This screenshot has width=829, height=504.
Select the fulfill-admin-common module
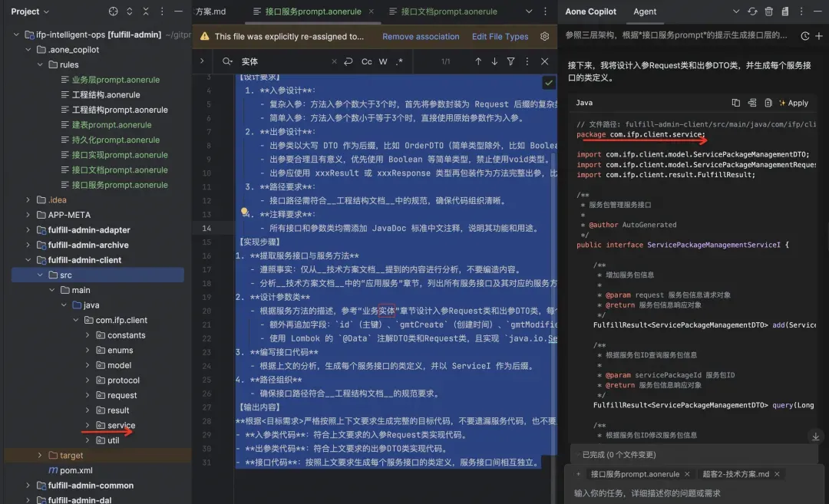pyautogui.click(x=91, y=485)
